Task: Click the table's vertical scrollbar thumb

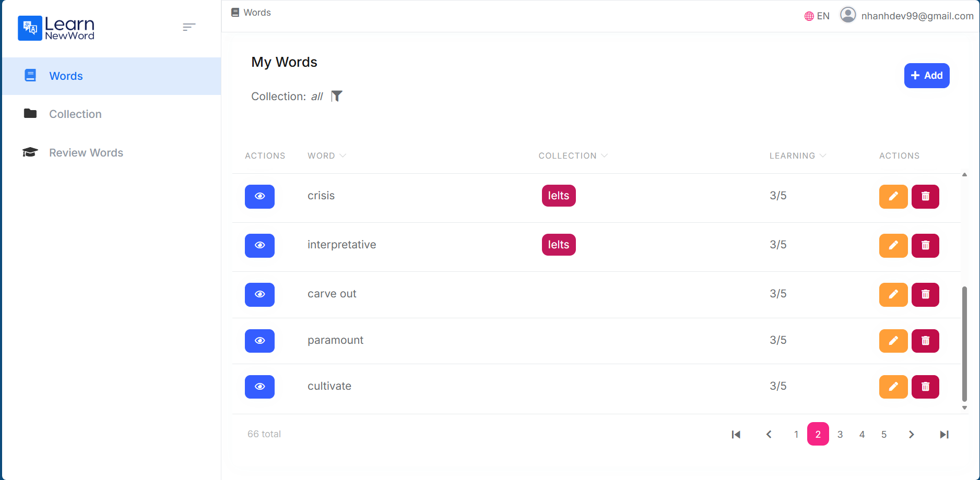Action: point(964,344)
